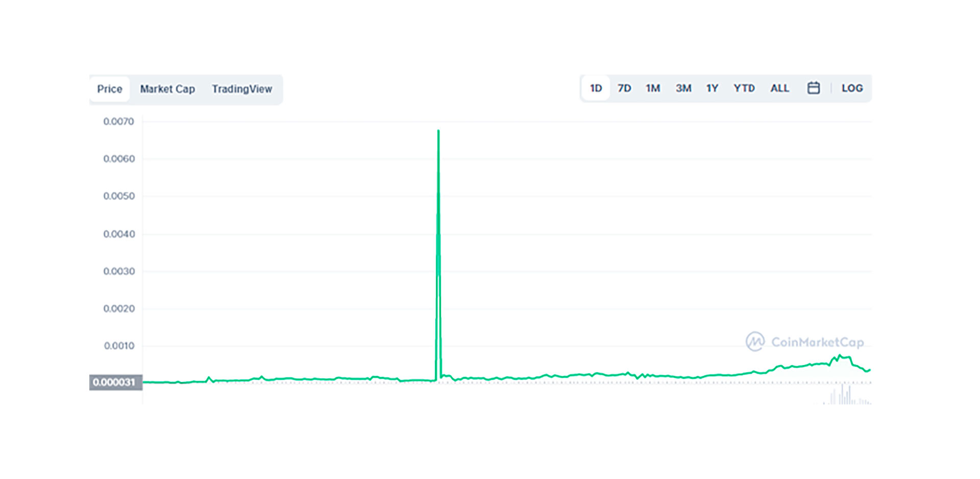This screenshot has height=479, width=980.
Task: Click the 0.000031 current price label
Action: click(115, 382)
